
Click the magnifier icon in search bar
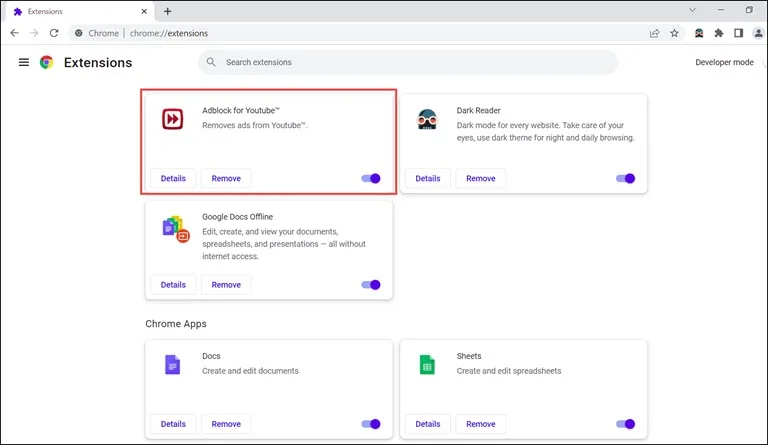click(x=211, y=62)
